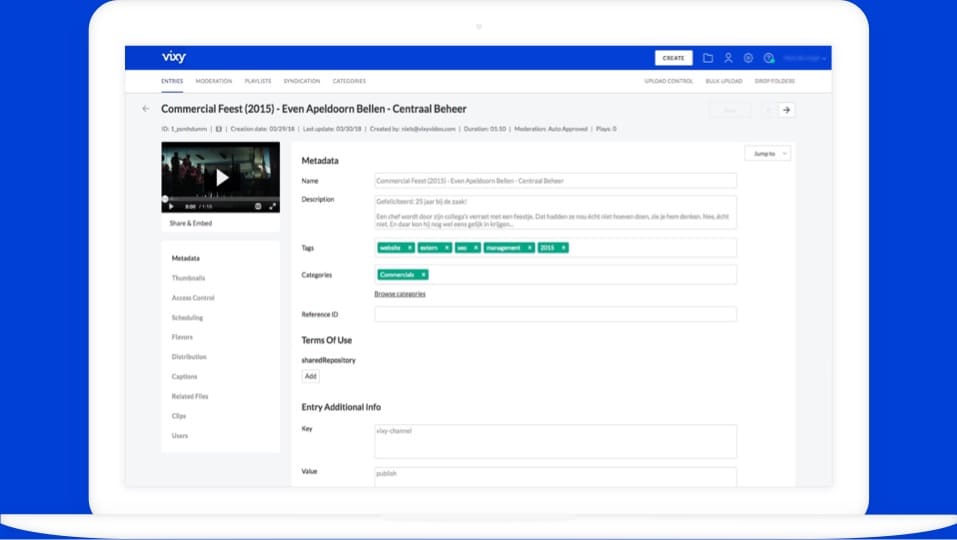Click the Tags input field
The image size is (957, 540).
click(x=555, y=248)
